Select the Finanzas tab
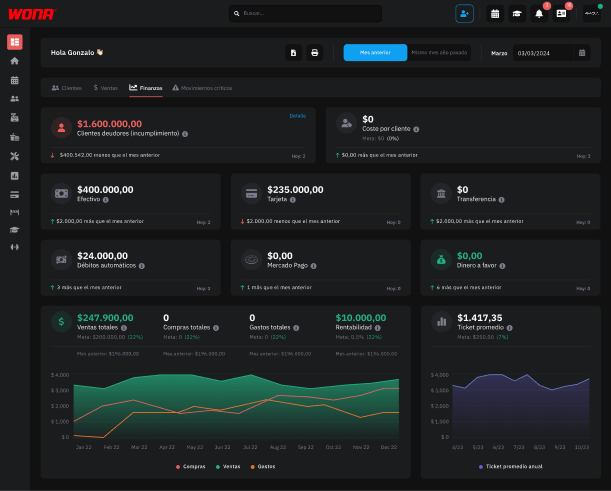 (x=146, y=88)
